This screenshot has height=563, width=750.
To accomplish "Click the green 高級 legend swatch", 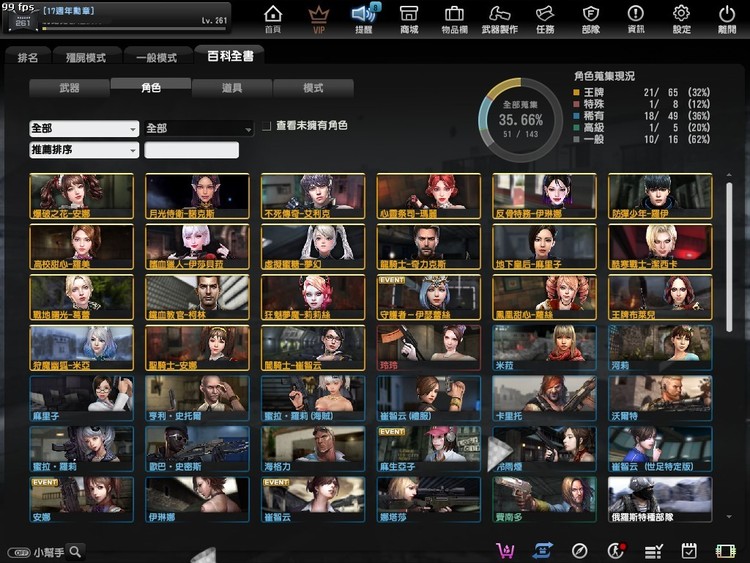I will click(x=576, y=128).
